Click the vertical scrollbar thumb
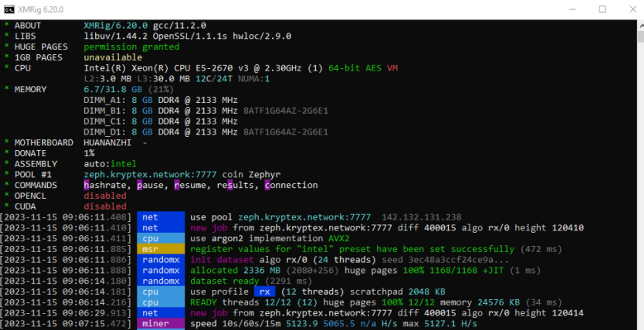Image resolution: width=644 pixels, height=330 pixels. point(641,36)
